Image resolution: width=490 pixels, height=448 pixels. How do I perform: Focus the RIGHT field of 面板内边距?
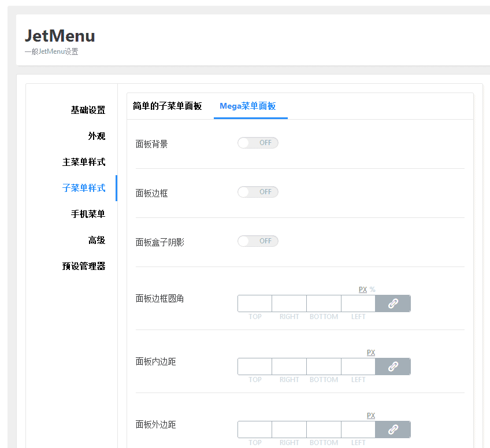point(289,366)
